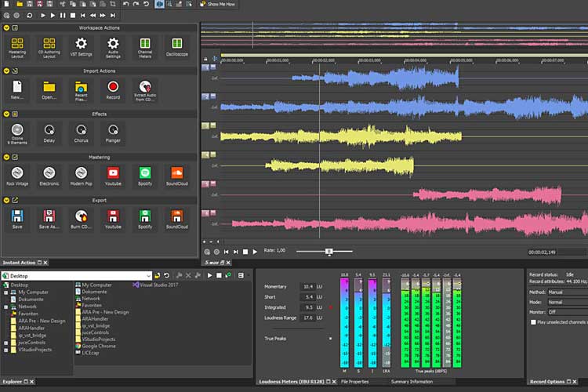The image size is (588, 392).
Task: Toggle Play unselected channels checkbox
Action: click(533, 322)
